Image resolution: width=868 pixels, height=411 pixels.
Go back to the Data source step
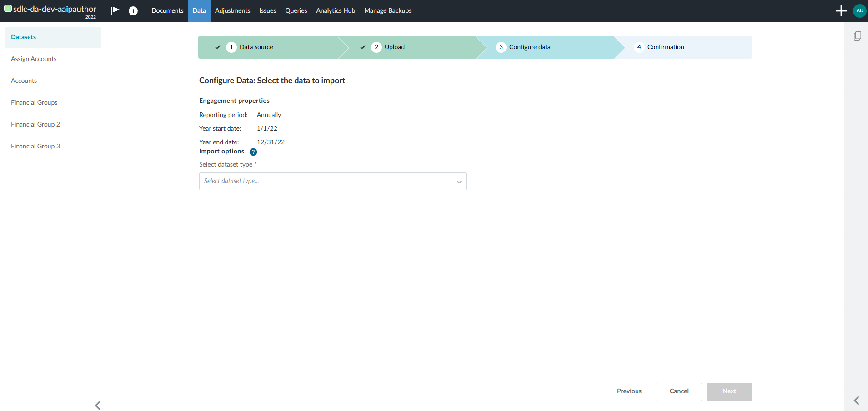pyautogui.click(x=256, y=47)
